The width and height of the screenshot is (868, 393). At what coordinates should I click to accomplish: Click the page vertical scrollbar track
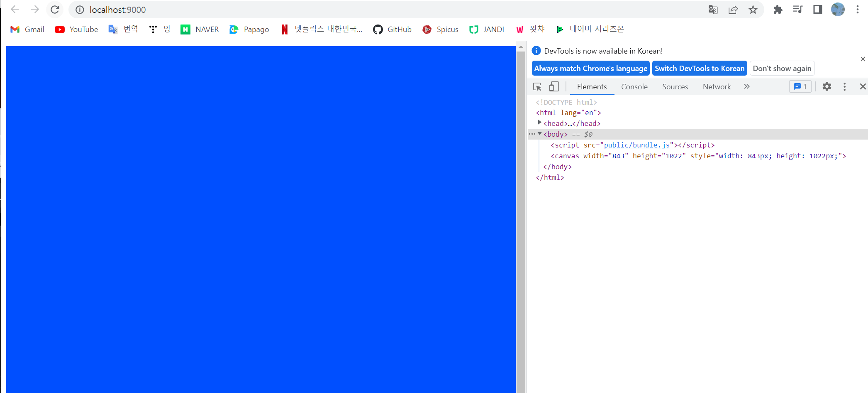(521, 222)
